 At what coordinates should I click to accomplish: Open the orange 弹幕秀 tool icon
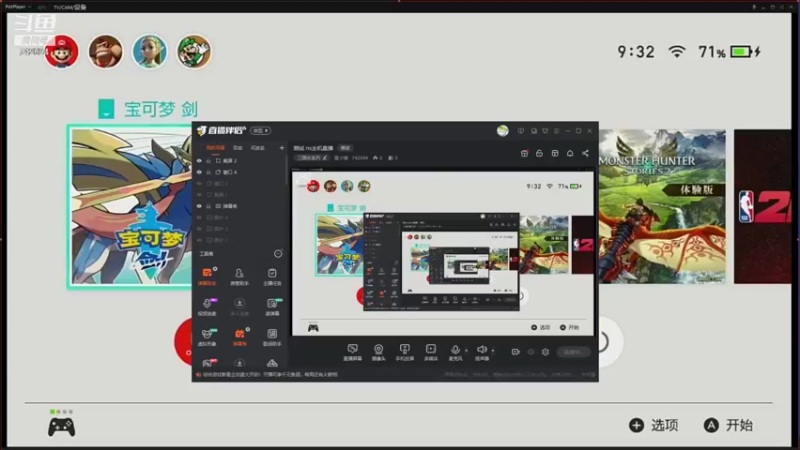pyautogui.click(x=239, y=337)
